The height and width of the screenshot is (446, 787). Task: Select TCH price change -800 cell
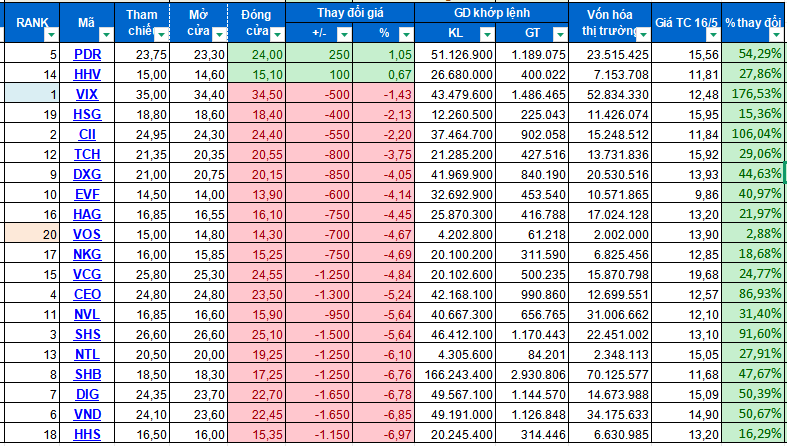319,154
